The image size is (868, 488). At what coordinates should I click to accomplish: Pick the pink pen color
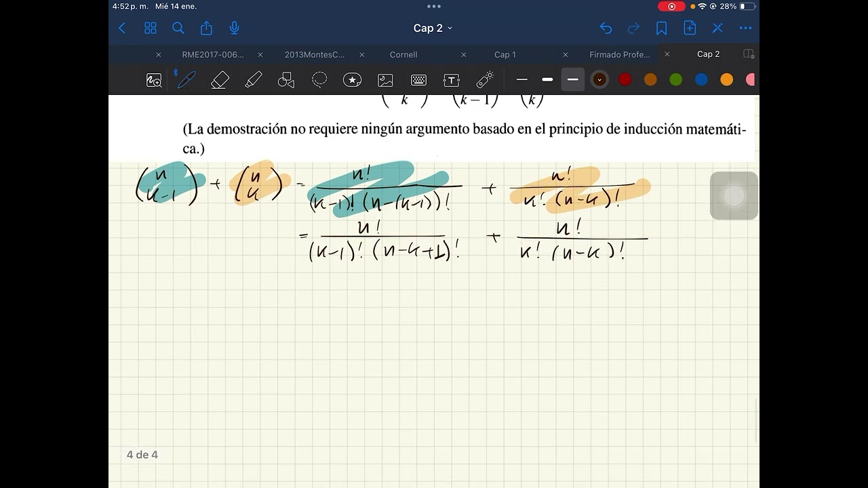pyautogui.click(x=751, y=80)
